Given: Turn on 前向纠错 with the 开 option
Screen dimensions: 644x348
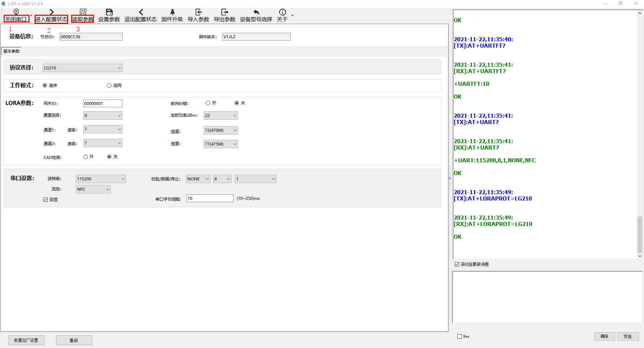Looking at the screenshot, I should [208, 103].
